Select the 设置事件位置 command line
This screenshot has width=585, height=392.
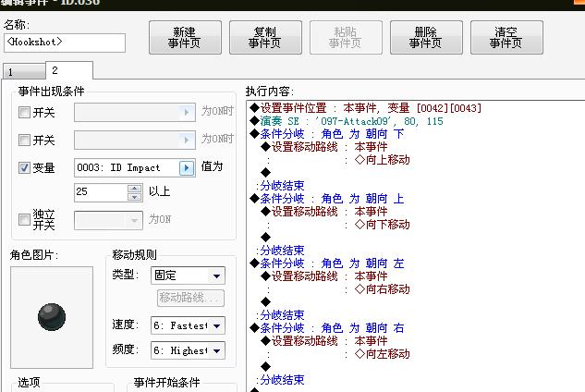[366, 108]
